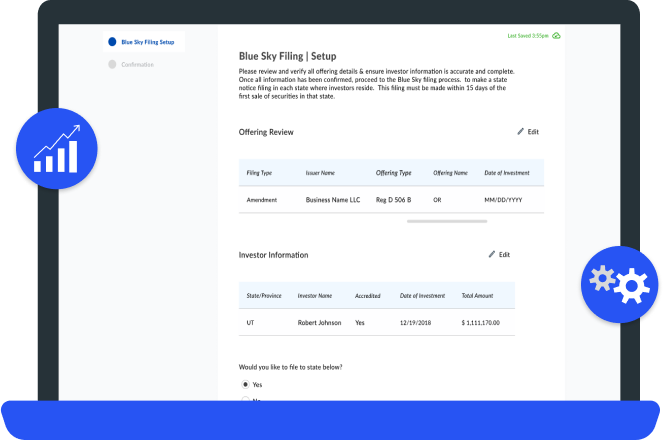Click the gray Confirmation step dot

coord(112,64)
